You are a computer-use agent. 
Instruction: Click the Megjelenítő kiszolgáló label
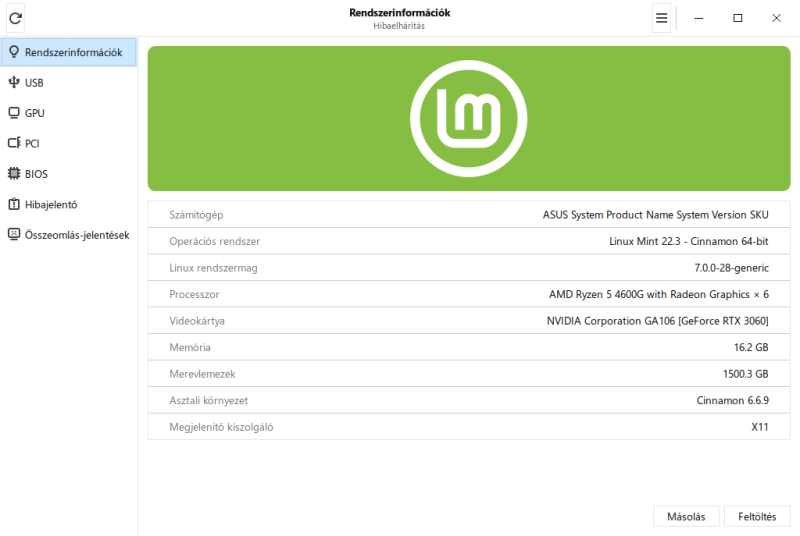coord(221,427)
